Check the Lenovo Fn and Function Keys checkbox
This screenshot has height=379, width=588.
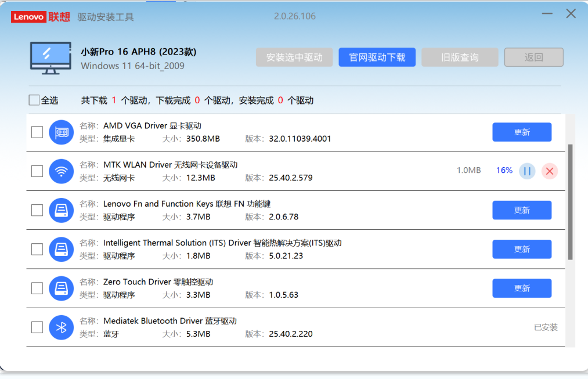point(37,210)
